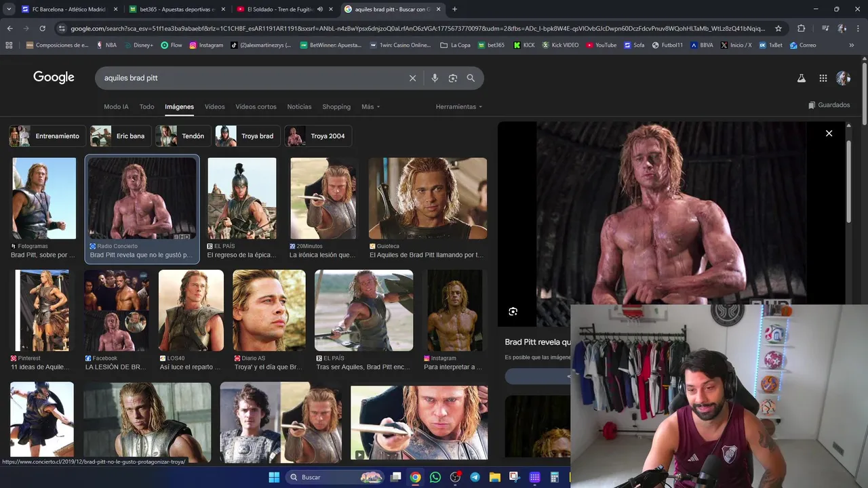
Task: Expand the Más search options dropdown
Action: 370,107
